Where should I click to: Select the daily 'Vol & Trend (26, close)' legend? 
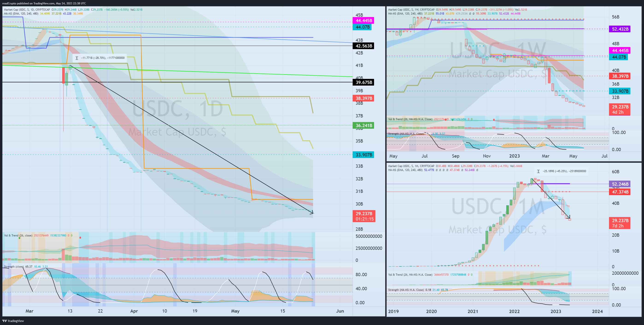[x=18, y=235]
